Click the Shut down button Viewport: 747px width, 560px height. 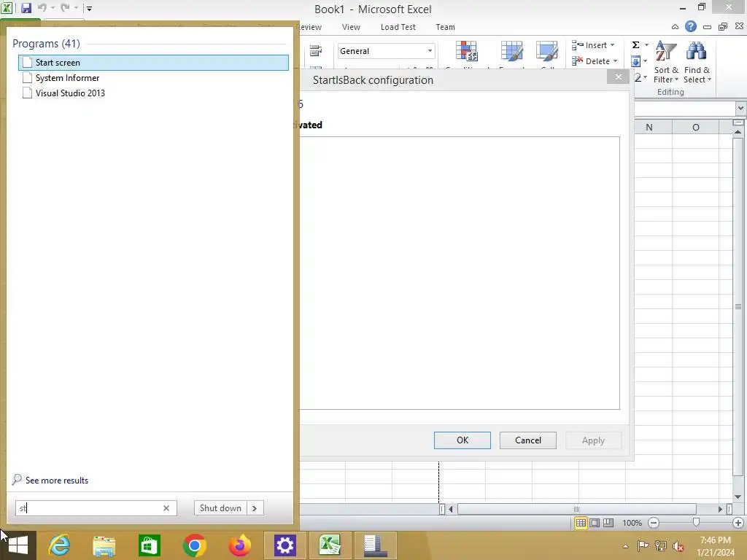tap(220, 508)
